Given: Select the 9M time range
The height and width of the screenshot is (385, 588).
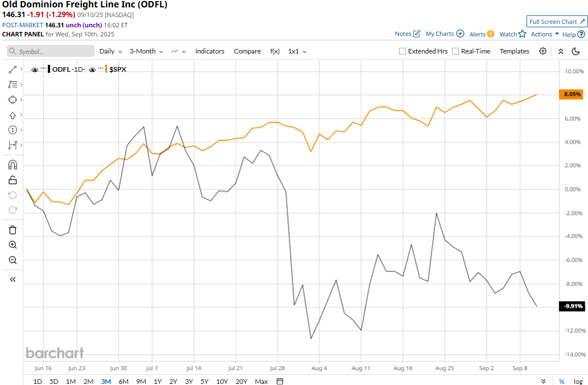Looking at the screenshot, I should tap(141, 381).
